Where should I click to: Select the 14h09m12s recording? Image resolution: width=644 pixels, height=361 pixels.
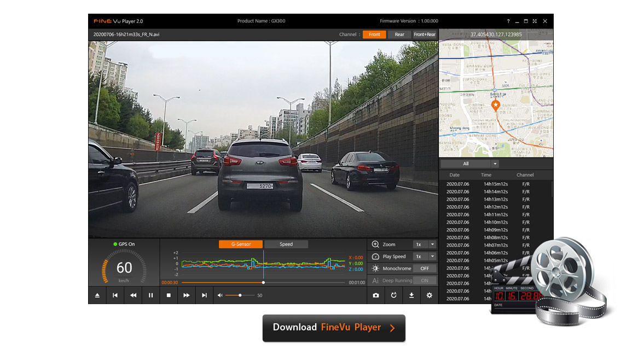pos(496,230)
